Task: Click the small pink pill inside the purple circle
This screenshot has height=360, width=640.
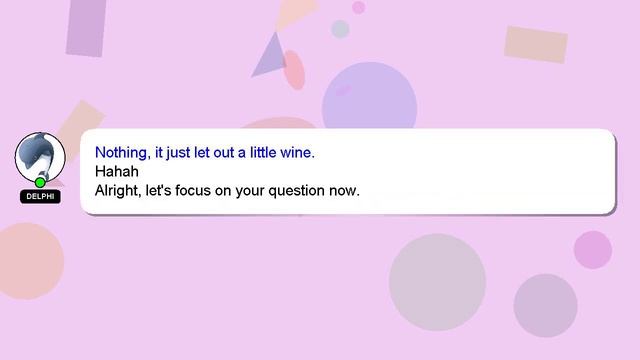Action: click(344, 90)
